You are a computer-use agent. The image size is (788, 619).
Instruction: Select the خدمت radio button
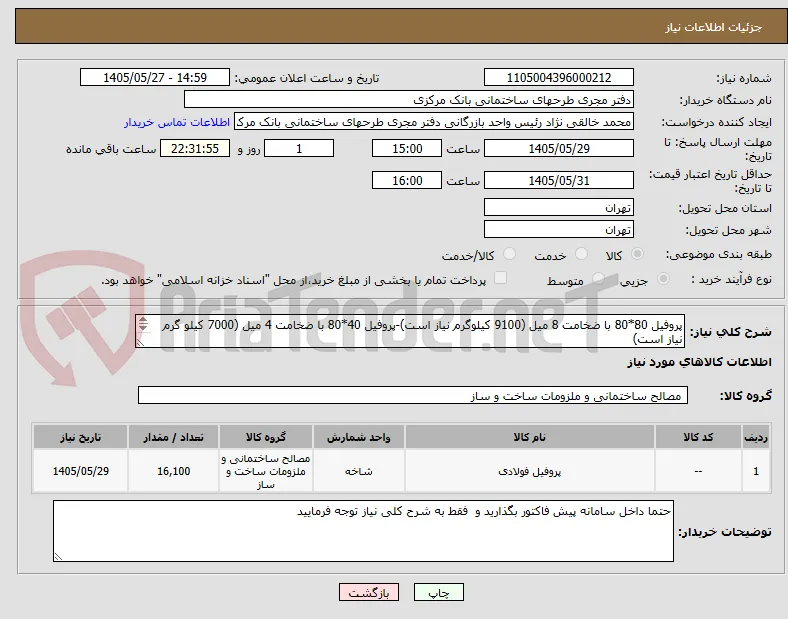[x=581, y=254]
